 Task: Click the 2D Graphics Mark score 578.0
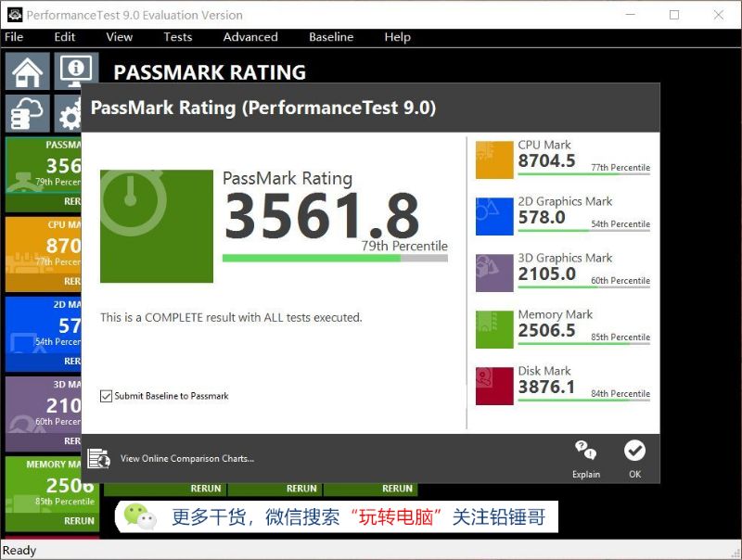point(542,218)
